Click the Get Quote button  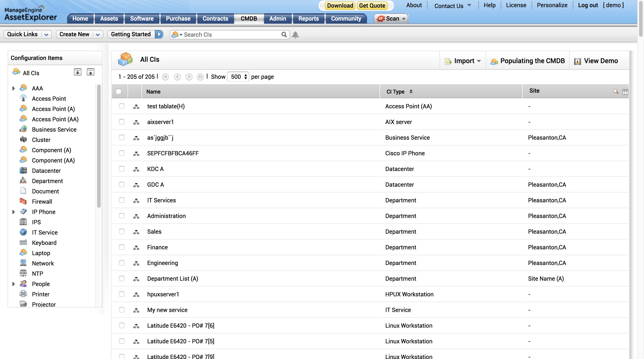click(x=372, y=6)
